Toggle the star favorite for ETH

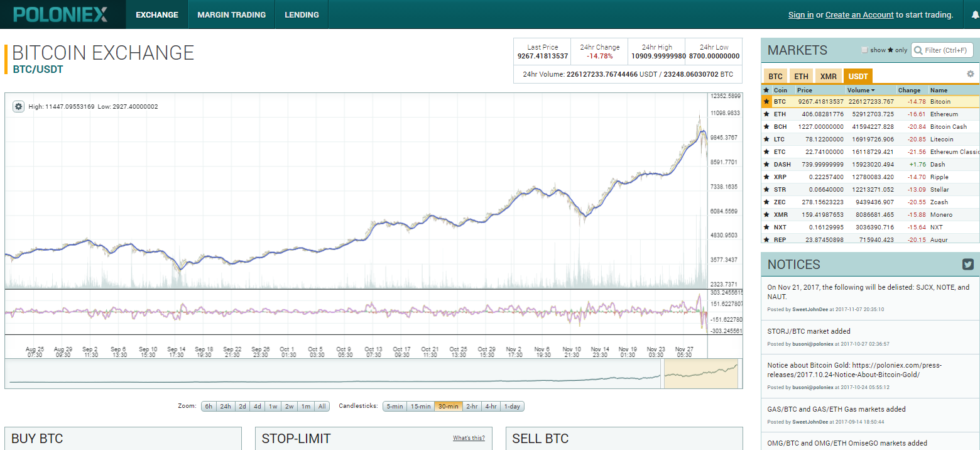pyautogui.click(x=766, y=114)
